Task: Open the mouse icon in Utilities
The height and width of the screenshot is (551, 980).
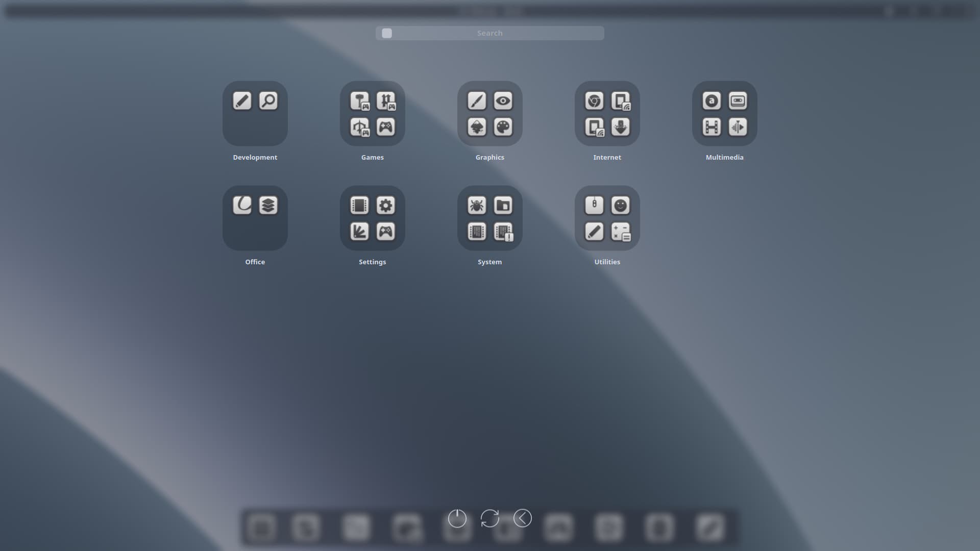Action: pyautogui.click(x=594, y=206)
